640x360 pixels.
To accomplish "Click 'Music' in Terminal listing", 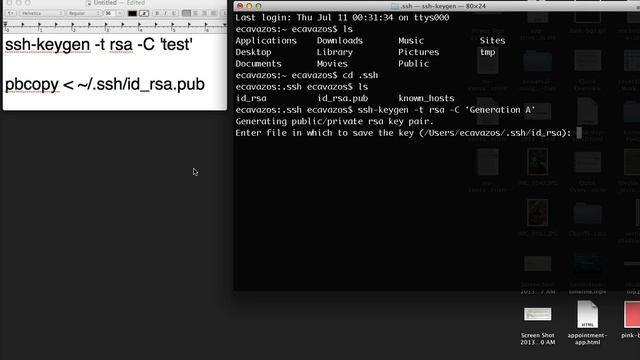I will (411, 40).
